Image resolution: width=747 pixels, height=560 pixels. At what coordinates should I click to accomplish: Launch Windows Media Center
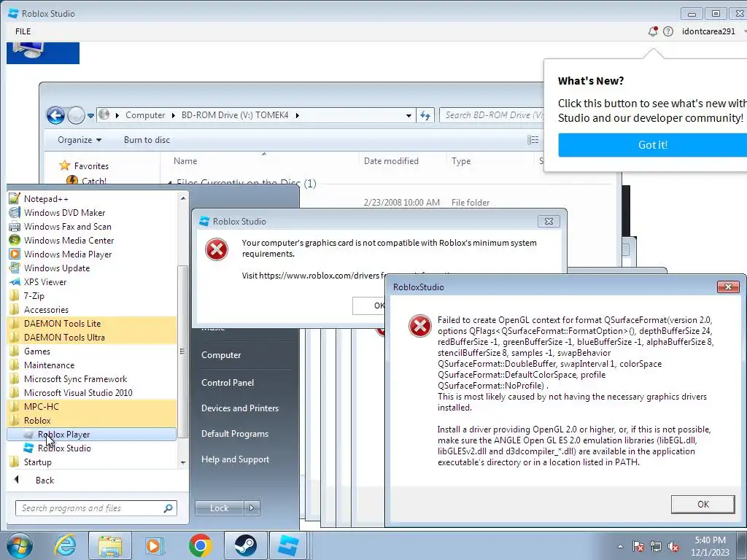[x=93, y=241]
